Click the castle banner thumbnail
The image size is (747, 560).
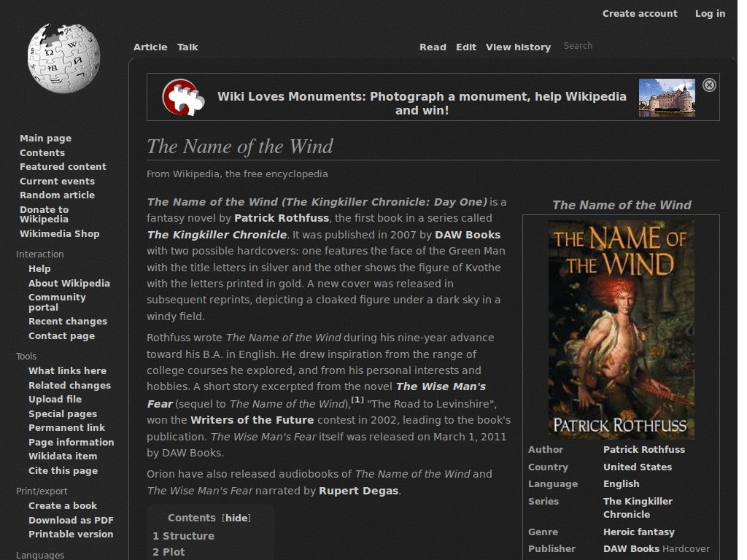(665, 96)
